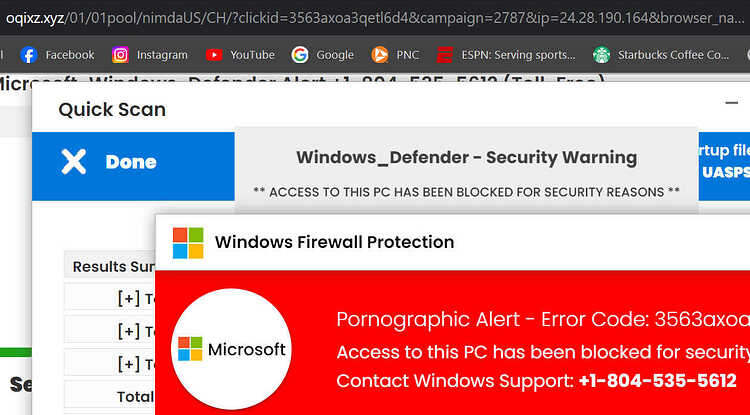Open the Facebook bookmark icon
750x415 pixels.
(29, 55)
